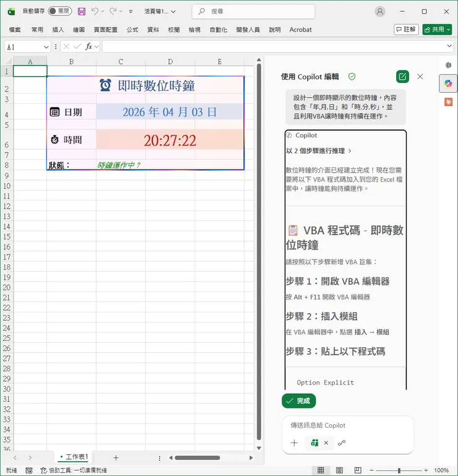Click the Select All corner triangle
This screenshot has height=476, width=458.
pos(8,61)
